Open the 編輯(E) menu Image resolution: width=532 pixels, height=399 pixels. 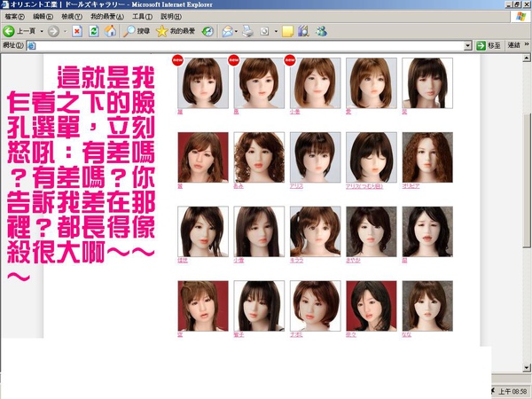tap(43, 16)
